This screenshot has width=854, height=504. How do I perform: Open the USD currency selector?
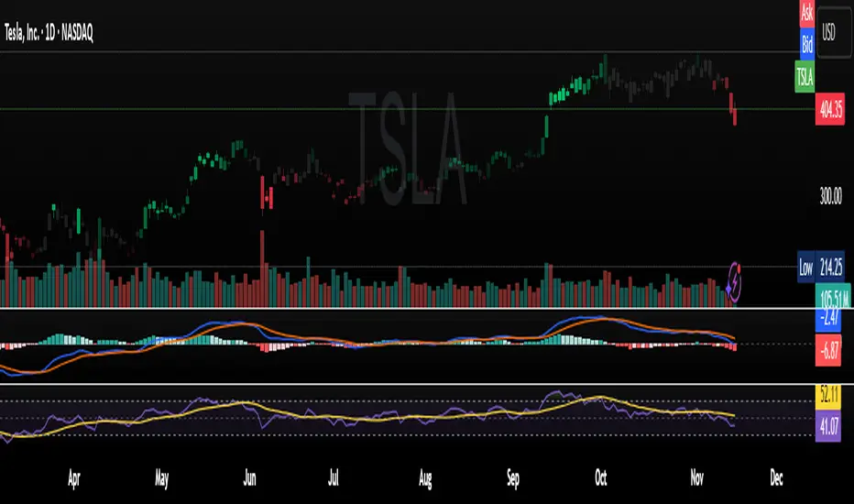point(834,31)
